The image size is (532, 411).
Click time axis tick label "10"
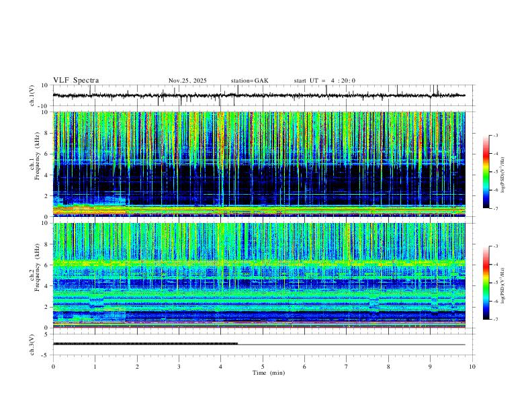pos(472,367)
